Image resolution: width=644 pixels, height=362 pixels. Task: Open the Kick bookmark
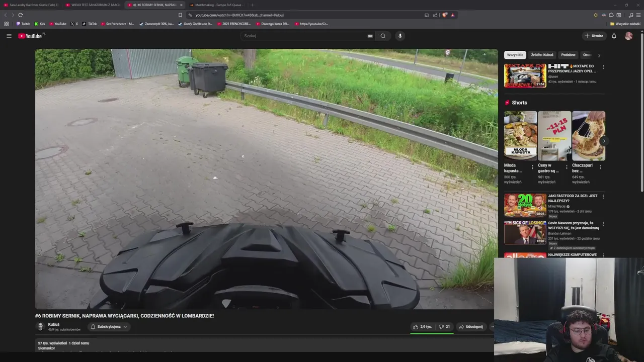click(40, 24)
